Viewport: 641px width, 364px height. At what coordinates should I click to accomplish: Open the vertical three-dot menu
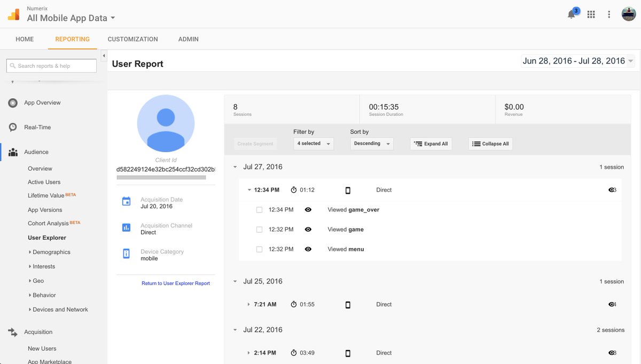click(x=609, y=14)
